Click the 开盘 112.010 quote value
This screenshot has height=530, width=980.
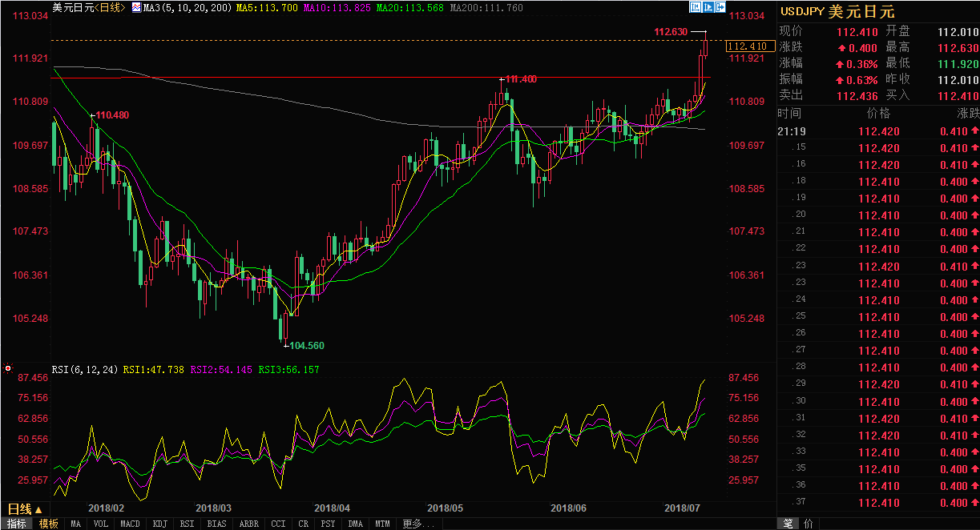tap(958, 32)
